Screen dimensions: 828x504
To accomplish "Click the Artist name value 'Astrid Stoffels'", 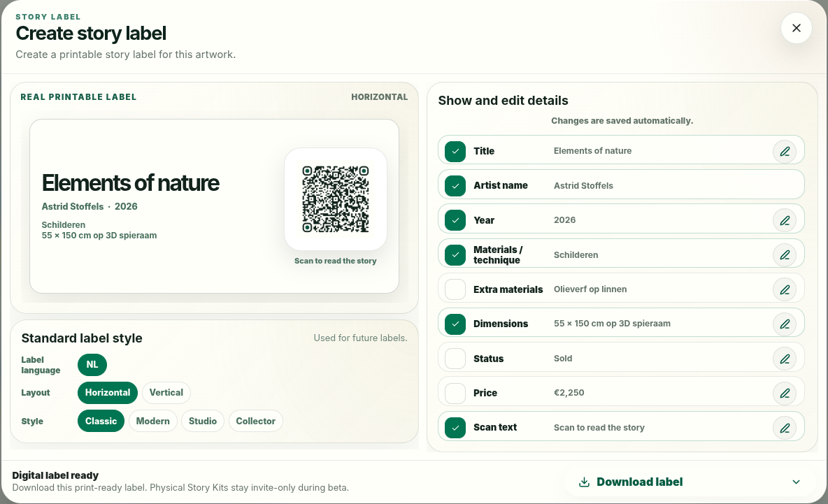I will (x=583, y=186).
